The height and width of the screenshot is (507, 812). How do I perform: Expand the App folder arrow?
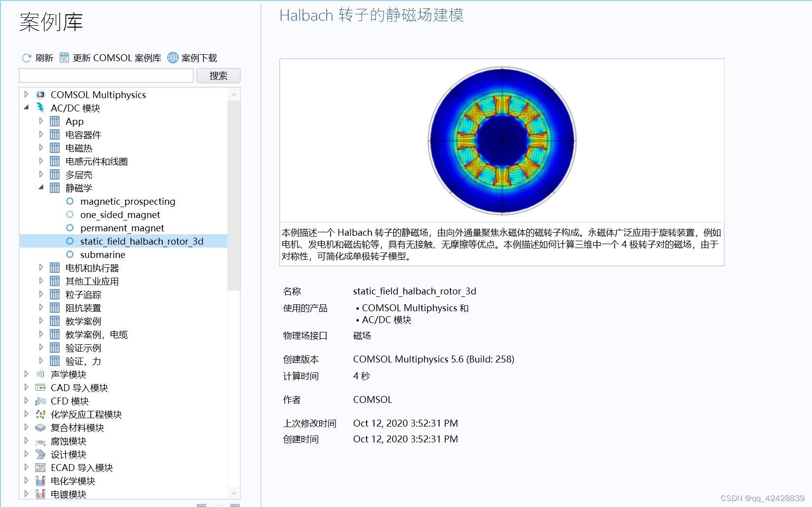coord(41,121)
